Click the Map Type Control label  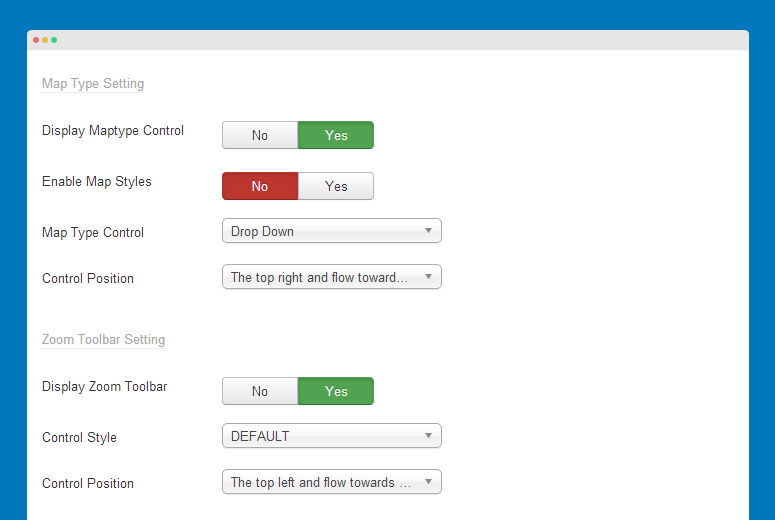93,232
